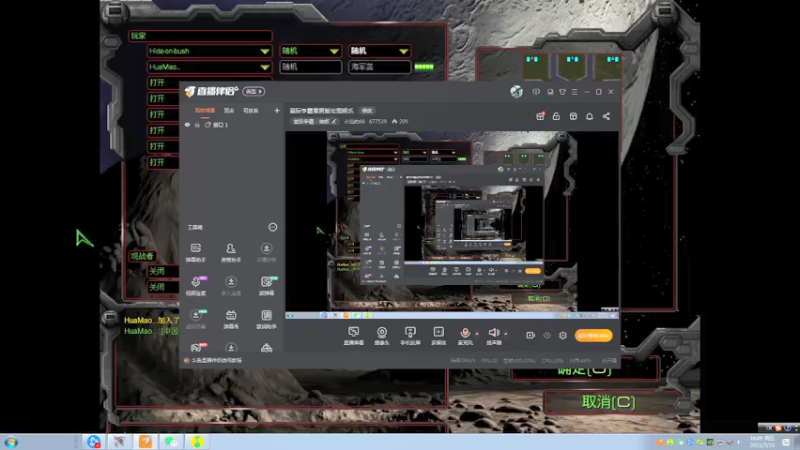Toggle the preview eye icon beside the gear
The height and width of the screenshot is (450, 800).
click(547, 335)
